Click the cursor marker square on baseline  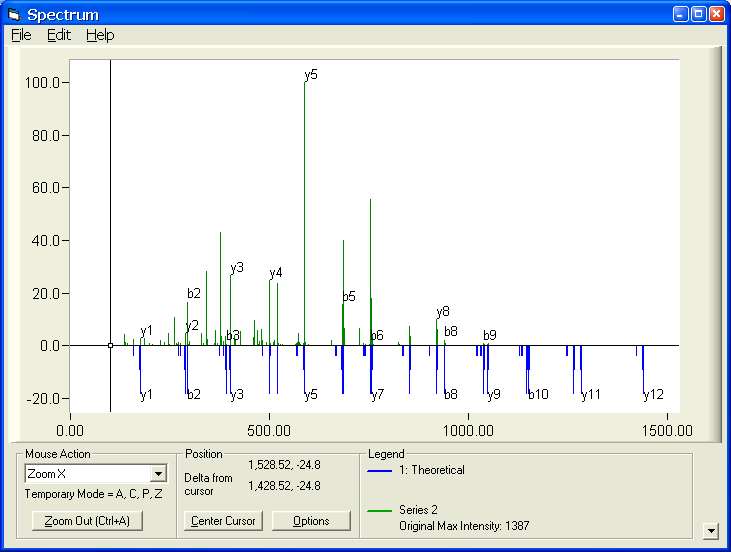point(110,345)
